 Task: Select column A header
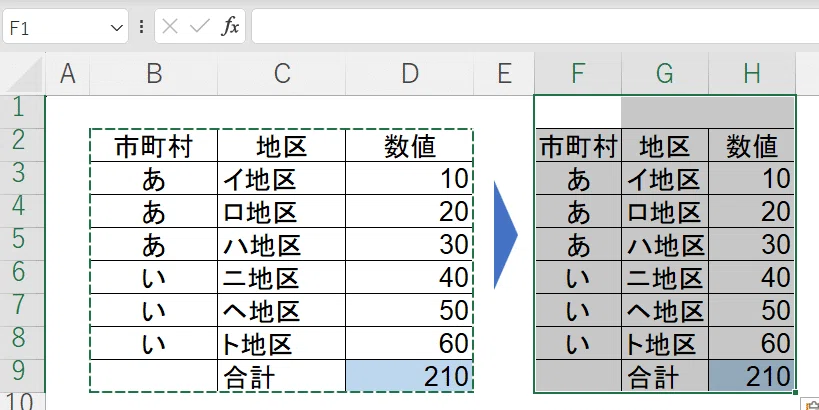67,74
